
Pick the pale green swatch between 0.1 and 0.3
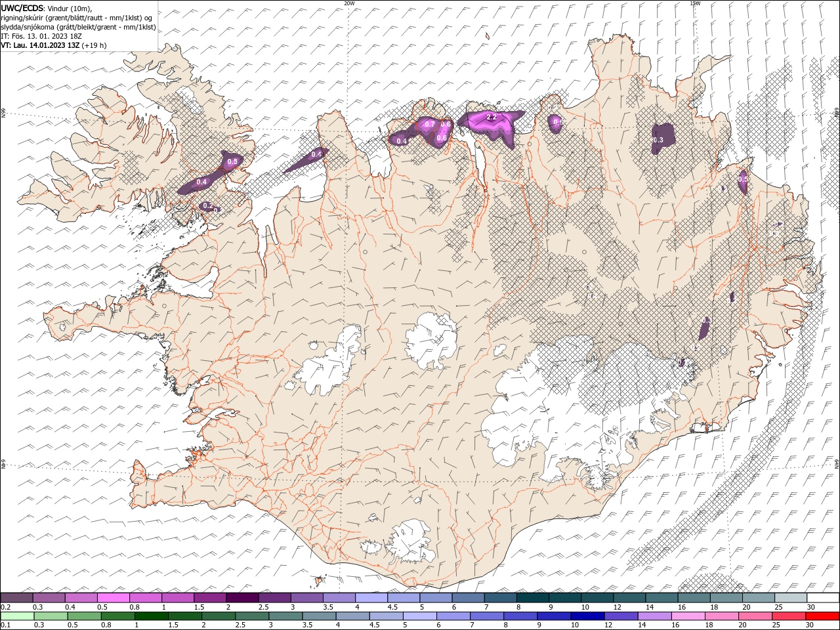pos(18,616)
